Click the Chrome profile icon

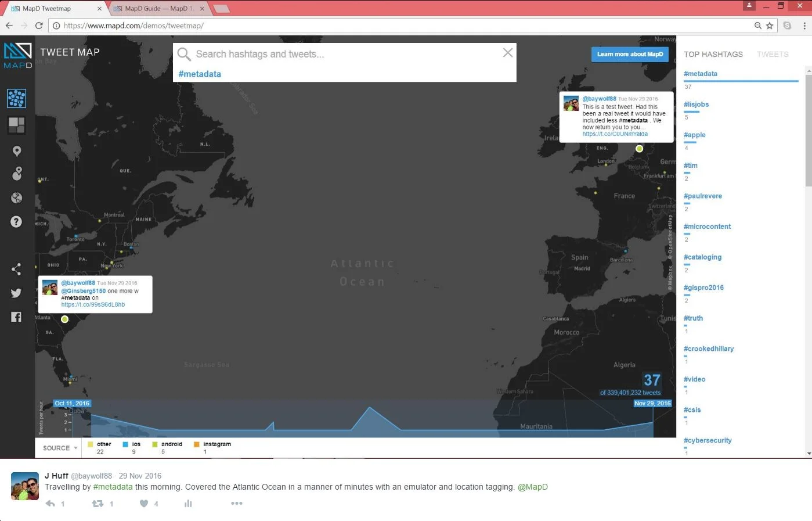pos(749,5)
